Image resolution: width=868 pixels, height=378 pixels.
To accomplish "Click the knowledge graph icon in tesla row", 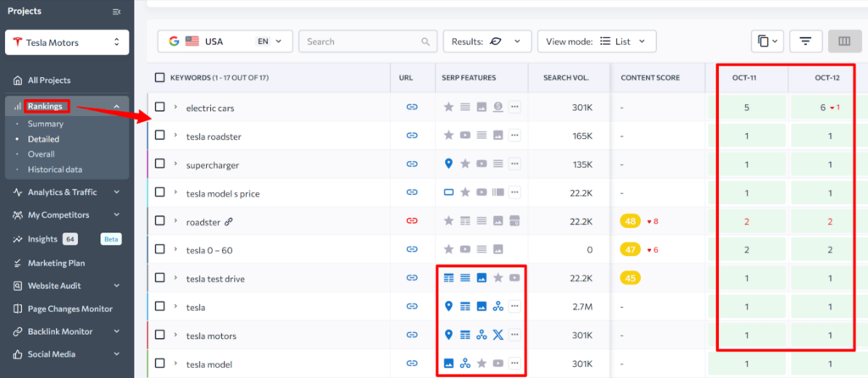I will click(x=498, y=306).
